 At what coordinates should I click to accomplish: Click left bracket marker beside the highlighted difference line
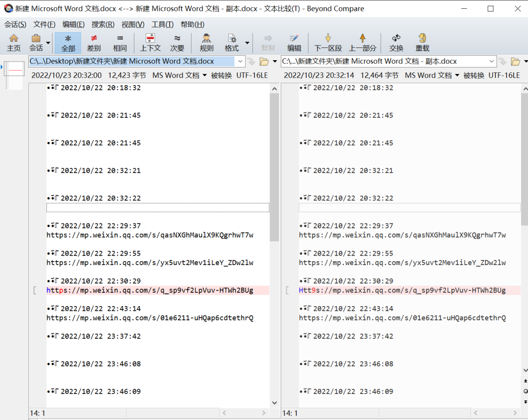35,290
